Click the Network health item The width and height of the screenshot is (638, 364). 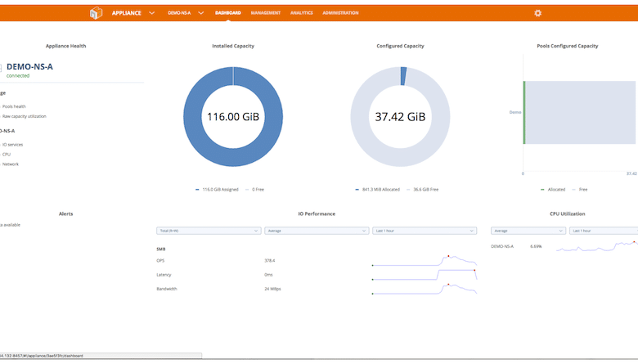coord(11,164)
